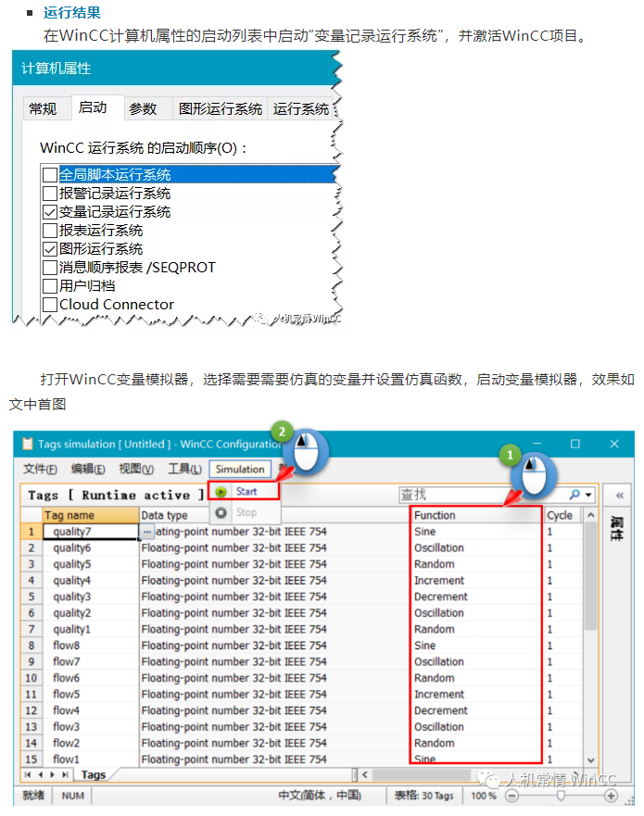The height and width of the screenshot is (816, 644).
Task: Switch to the 图形运行系统 tab
Action: coord(221,109)
